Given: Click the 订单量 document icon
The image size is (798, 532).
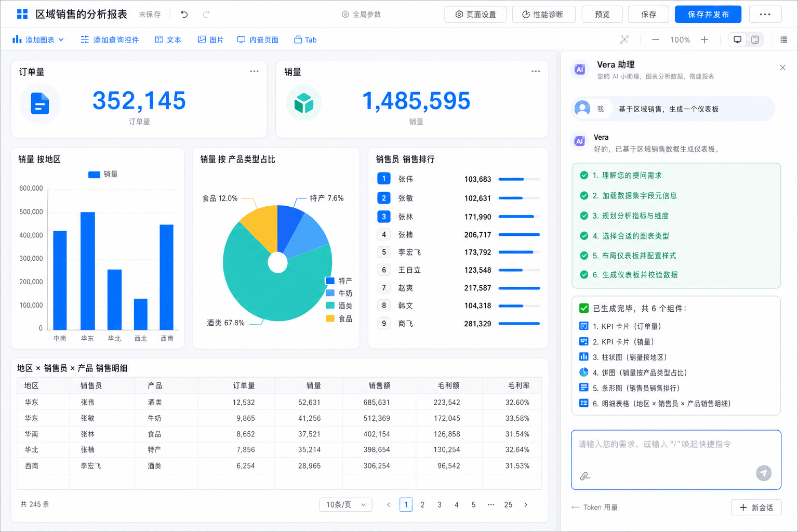Looking at the screenshot, I should point(39,103).
